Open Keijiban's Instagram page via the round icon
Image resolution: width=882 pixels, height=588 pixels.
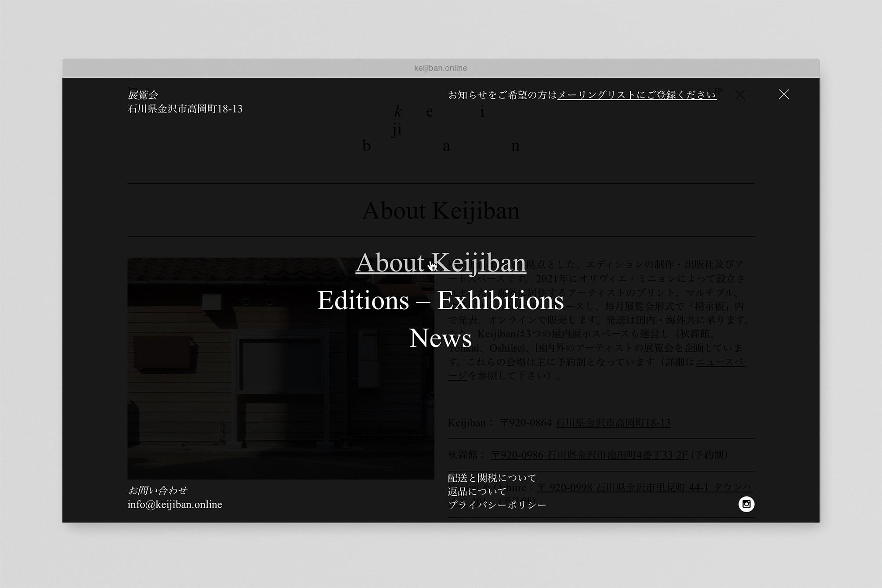[x=747, y=505]
